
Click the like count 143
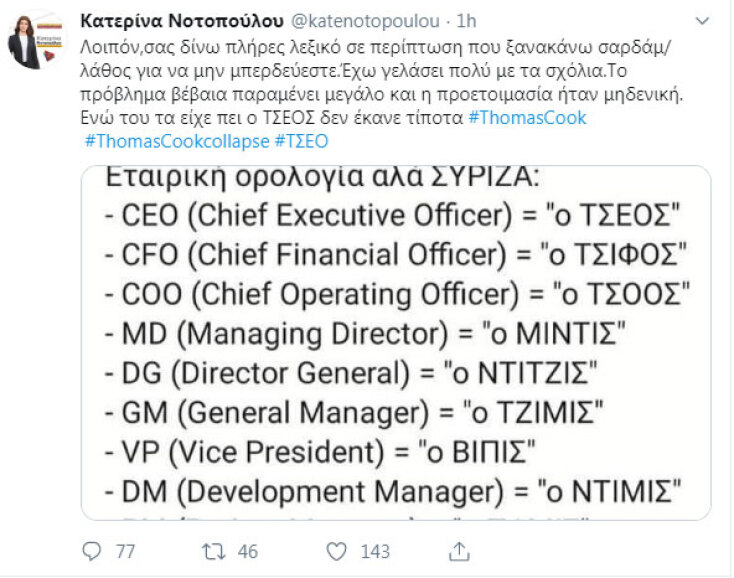[x=374, y=550]
